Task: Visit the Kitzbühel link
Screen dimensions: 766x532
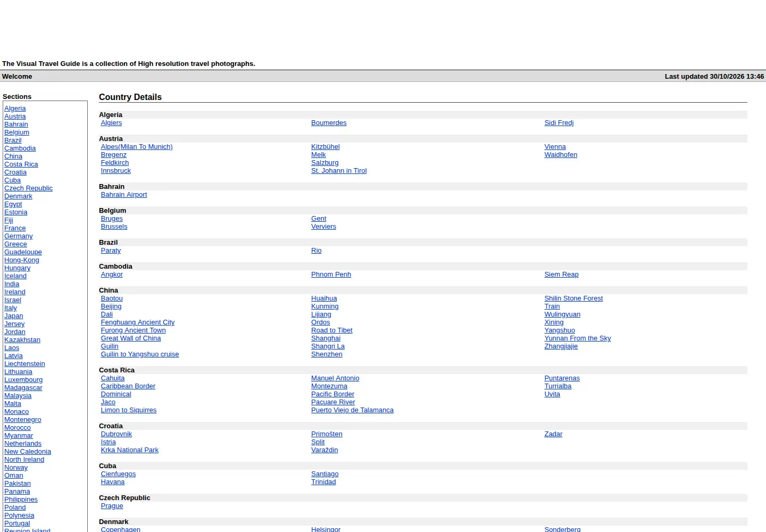Action: point(325,147)
